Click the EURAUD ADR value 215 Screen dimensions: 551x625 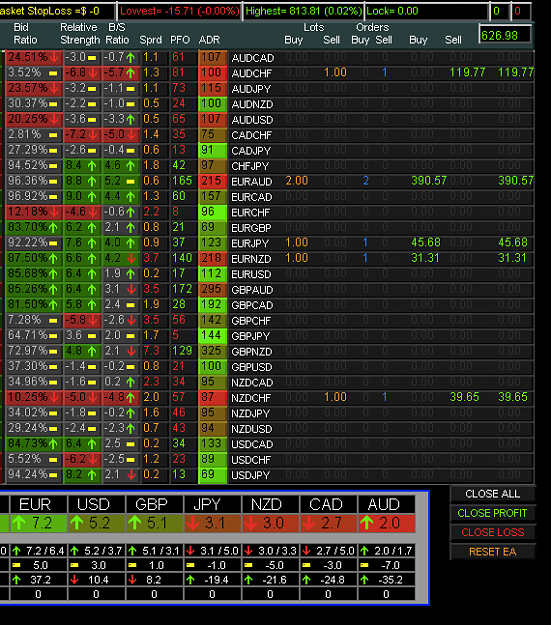pyautogui.click(x=213, y=181)
